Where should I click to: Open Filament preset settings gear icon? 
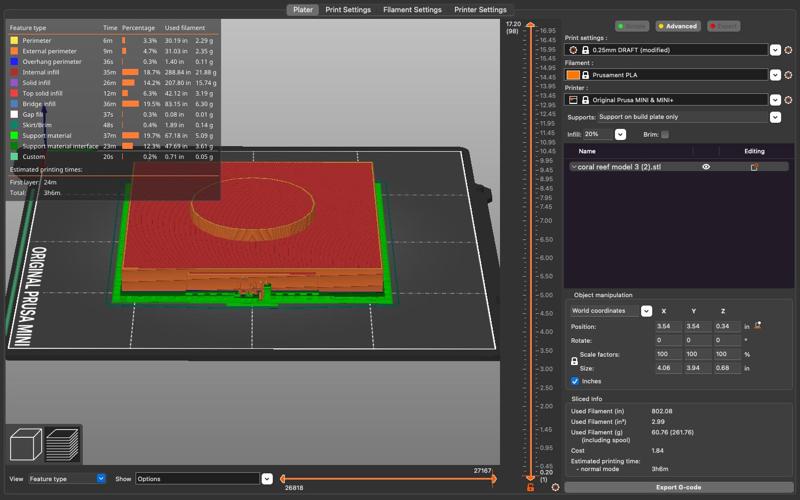[788, 75]
